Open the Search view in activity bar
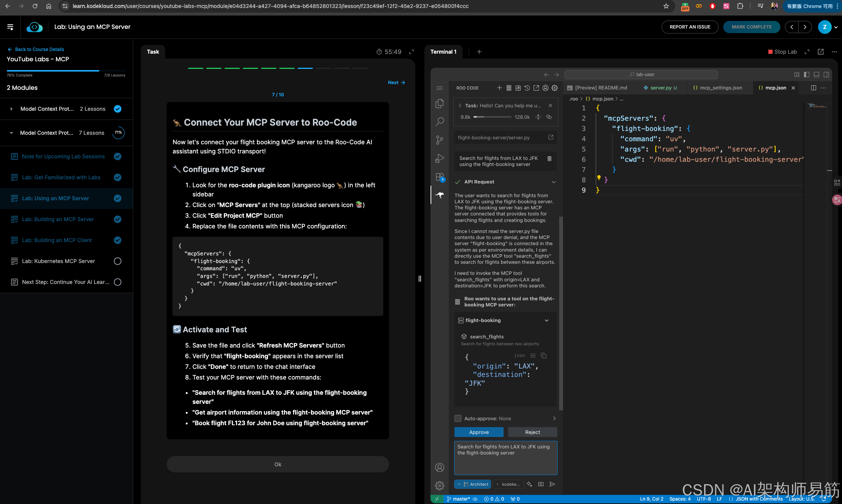 pyautogui.click(x=440, y=122)
